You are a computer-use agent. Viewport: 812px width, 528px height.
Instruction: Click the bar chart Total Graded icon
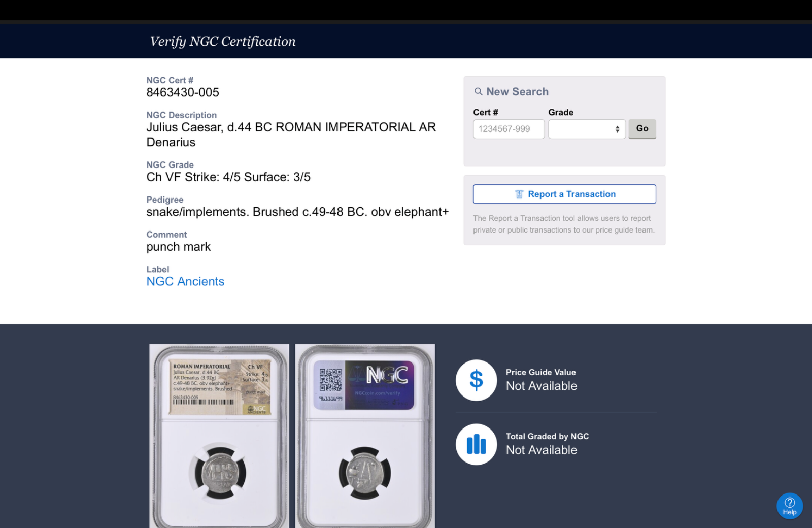click(476, 444)
